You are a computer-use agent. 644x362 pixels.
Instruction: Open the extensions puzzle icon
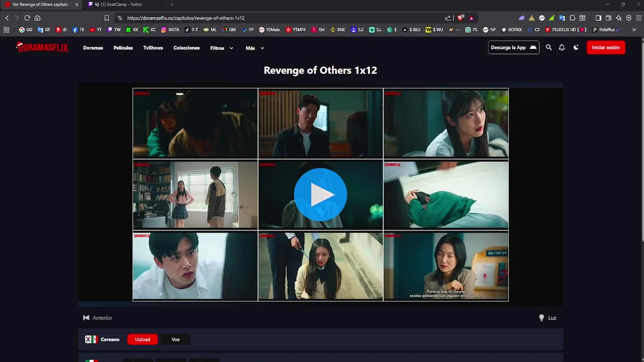[x=572, y=18]
